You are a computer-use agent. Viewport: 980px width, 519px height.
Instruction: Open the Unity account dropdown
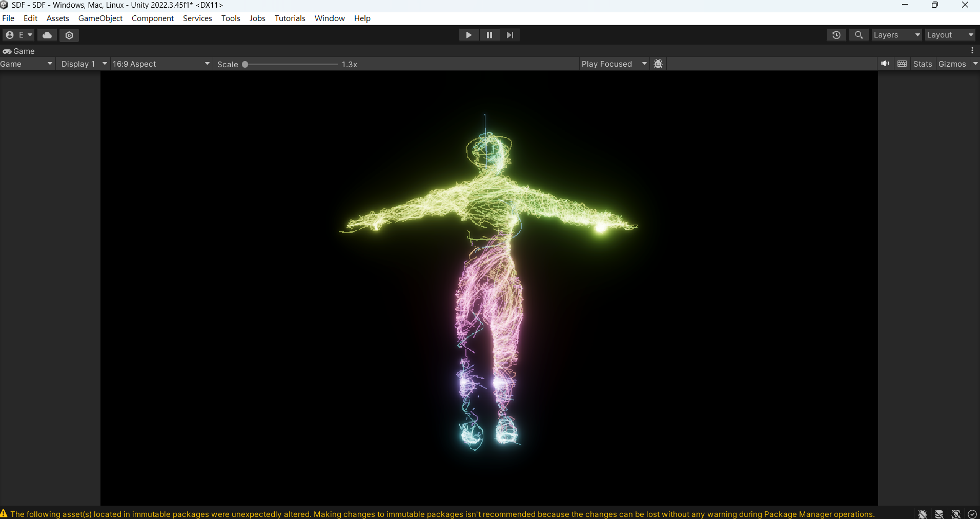click(18, 35)
